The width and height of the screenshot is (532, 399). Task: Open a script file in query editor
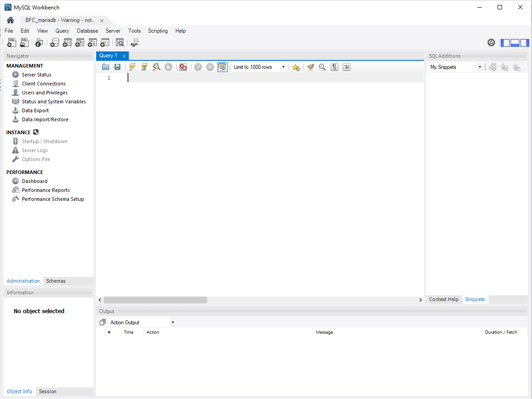106,67
